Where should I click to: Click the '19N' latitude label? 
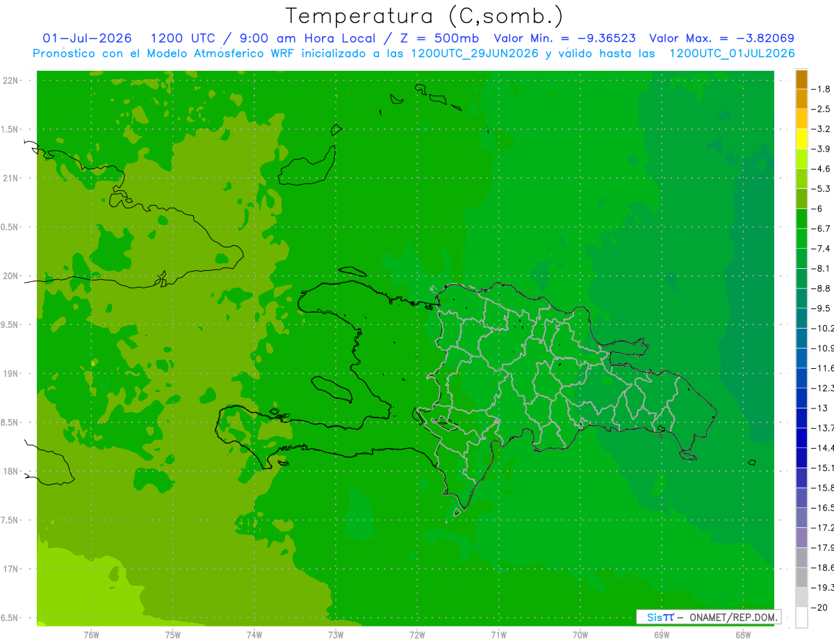(x=12, y=374)
